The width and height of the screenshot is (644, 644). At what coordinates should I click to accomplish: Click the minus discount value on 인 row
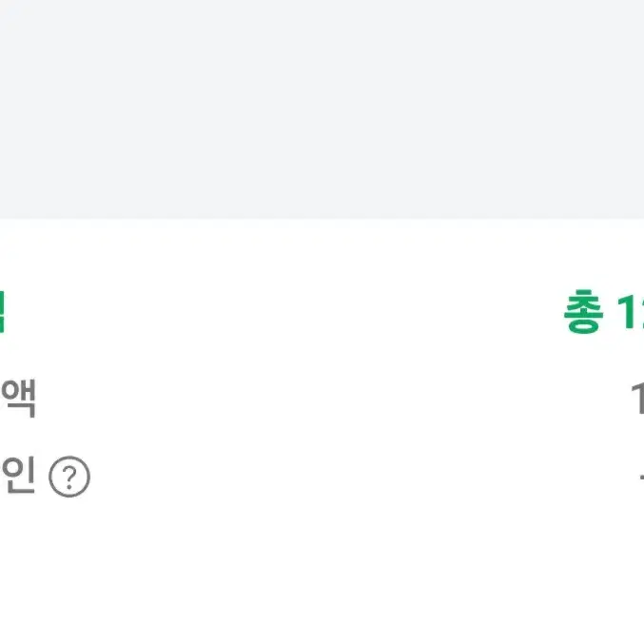coord(641,478)
